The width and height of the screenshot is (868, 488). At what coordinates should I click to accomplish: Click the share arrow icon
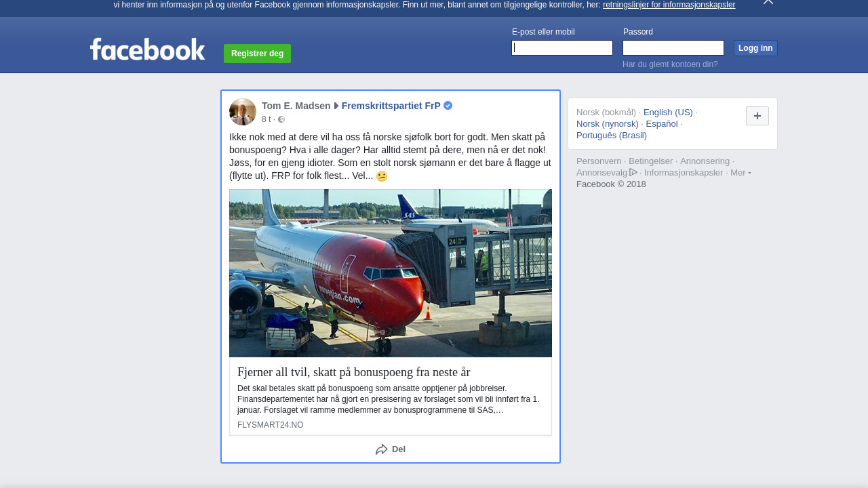(x=382, y=449)
